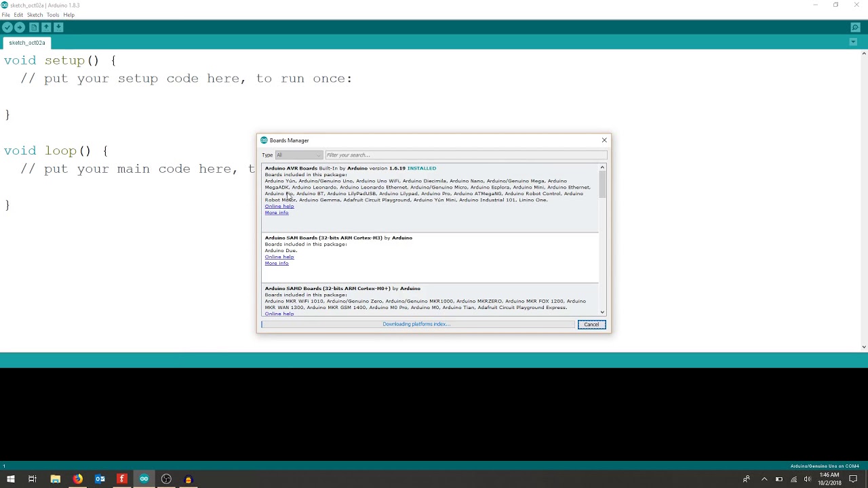Open Task View from the taskbar

tap(33, 479)
